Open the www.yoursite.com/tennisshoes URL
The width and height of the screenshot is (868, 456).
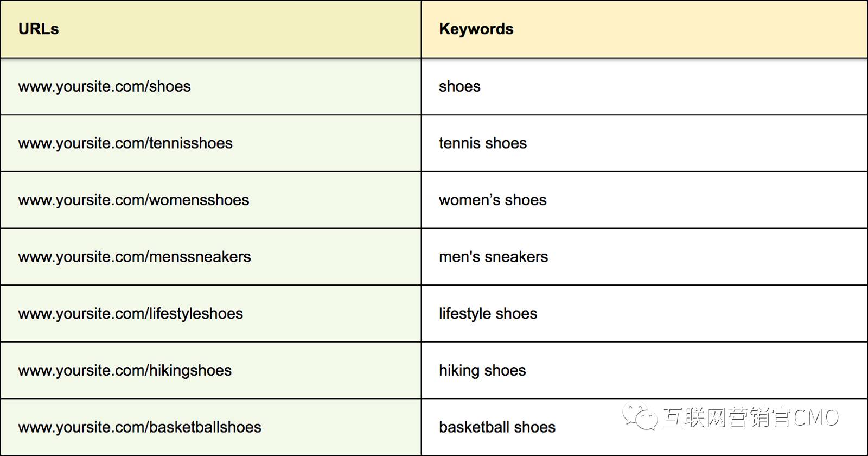tap(125, 143)
